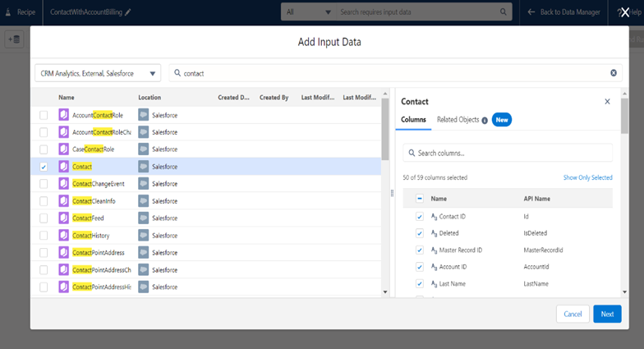The image size is (644, 349).
Task: Click the object icon for ContactChangeEvent
Action: (64, 184)
